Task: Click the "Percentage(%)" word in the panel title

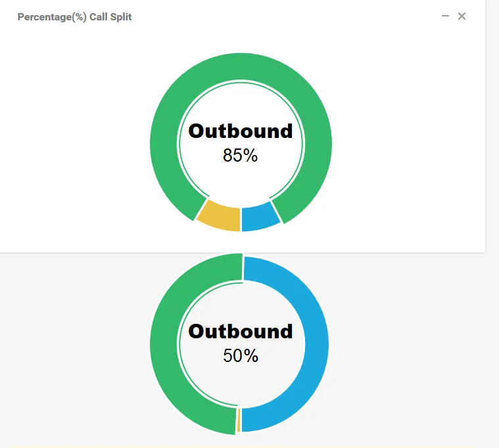Action: 52,17
